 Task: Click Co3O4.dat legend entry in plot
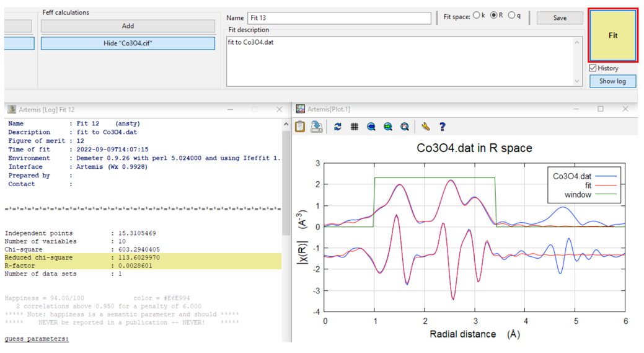584,176
